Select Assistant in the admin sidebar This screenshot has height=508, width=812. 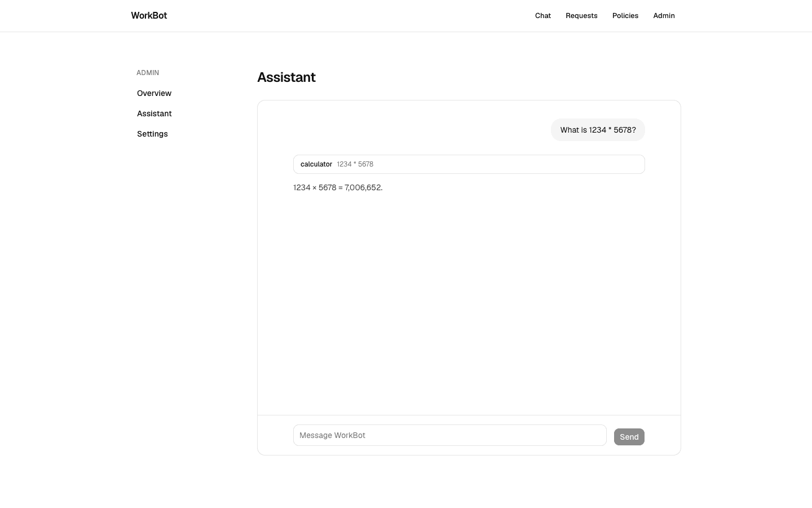tap(154, 113)
